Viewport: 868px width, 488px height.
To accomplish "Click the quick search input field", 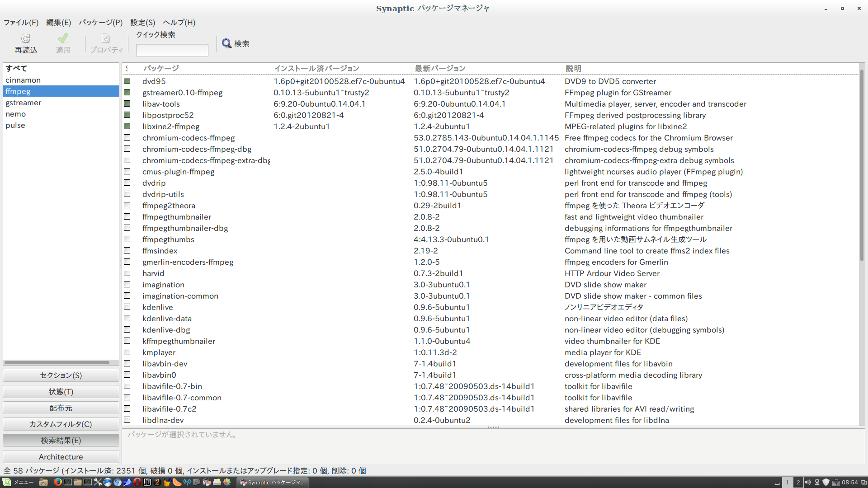I will point(172,50).
